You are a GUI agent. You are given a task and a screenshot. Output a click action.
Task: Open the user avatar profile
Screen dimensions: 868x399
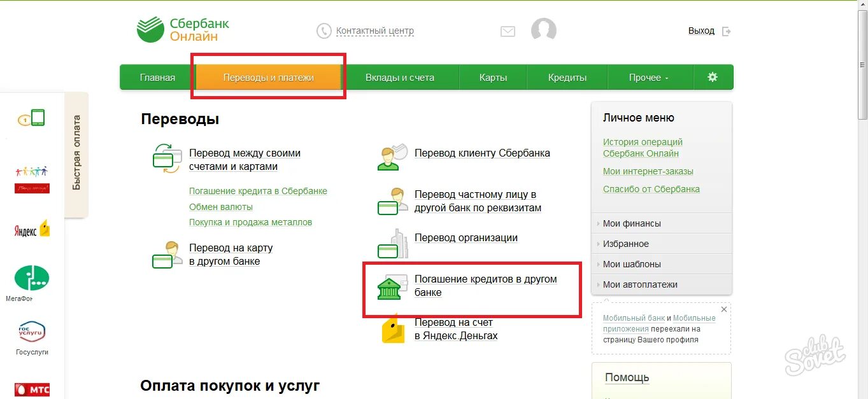pos(544,31)
